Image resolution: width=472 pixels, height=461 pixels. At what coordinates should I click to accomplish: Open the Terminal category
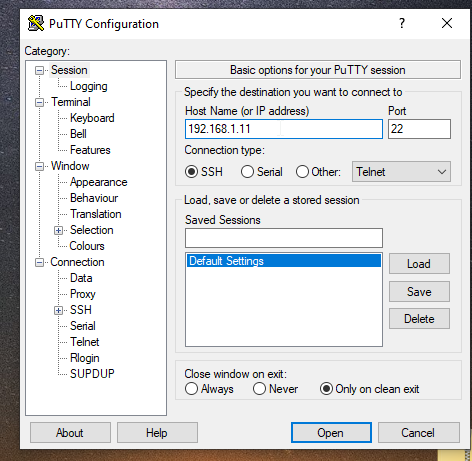pos(71,102)
